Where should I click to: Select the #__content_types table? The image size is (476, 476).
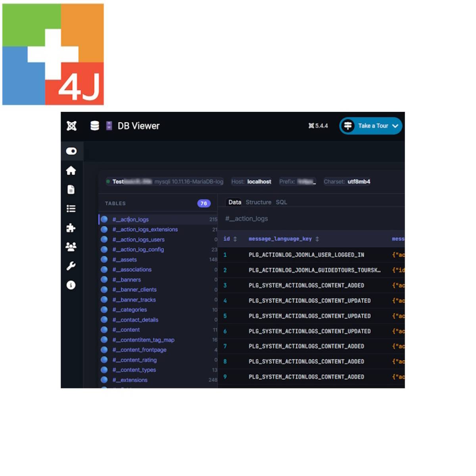pyautogui.click(x=158, y=370)
